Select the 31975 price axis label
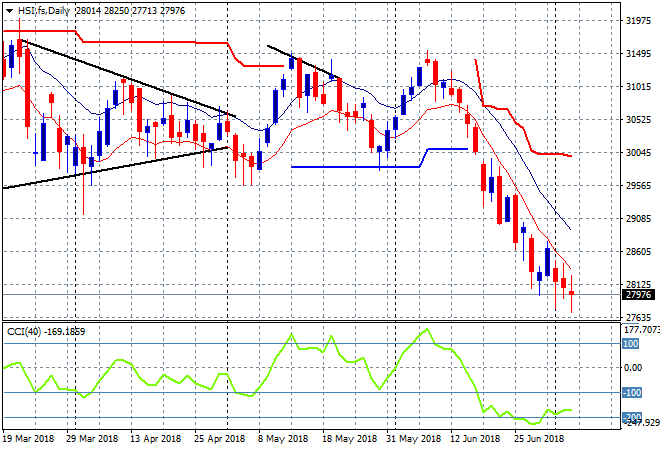This screenshot has height=450, width=660. pos(638,21)
